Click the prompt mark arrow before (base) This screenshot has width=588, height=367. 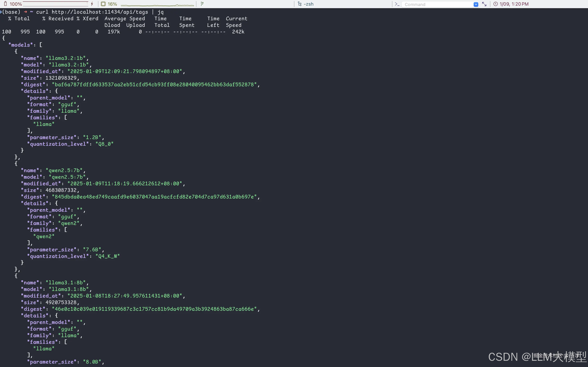pos(1,12)
